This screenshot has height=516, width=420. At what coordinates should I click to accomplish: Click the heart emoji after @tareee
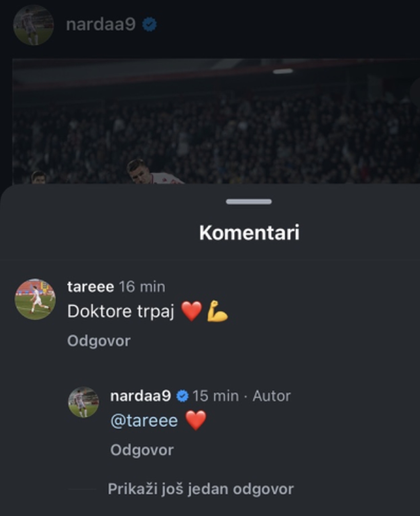(x=196, y=421)
